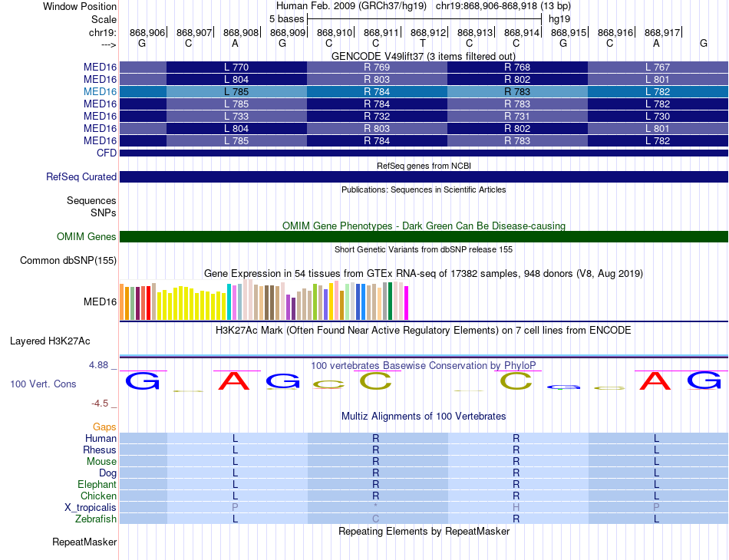
Task: Click codon box L 770
Action: pos(236,67)
